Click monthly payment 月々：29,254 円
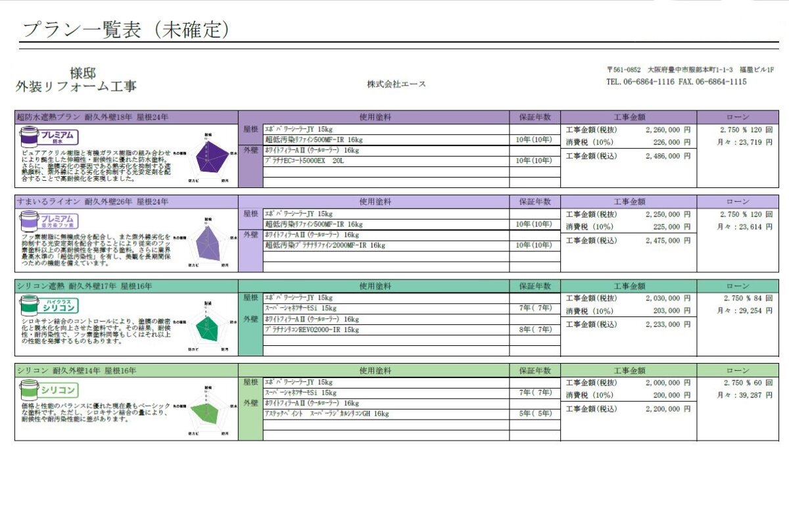The height and width of the screenshot is (532, 789). (745, 310)
